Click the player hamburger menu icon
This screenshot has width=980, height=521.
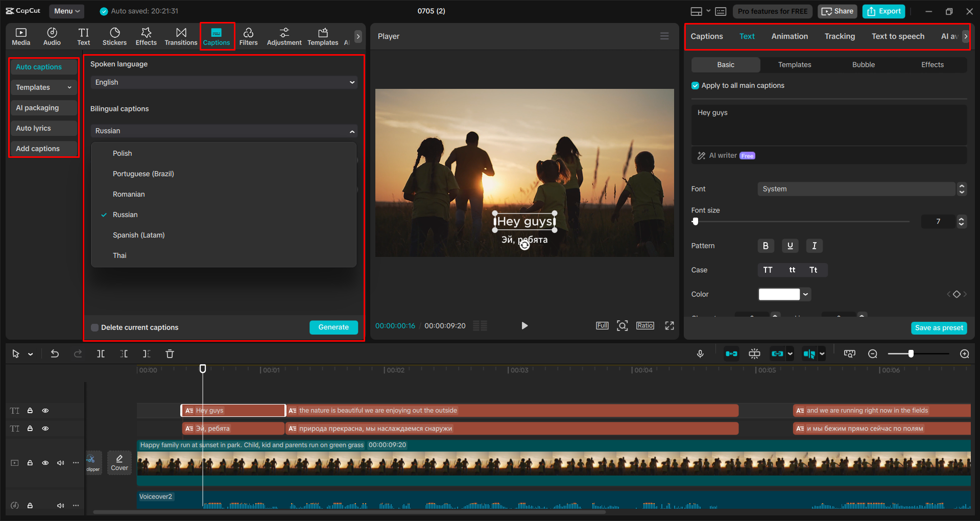[x=664, y=36]
